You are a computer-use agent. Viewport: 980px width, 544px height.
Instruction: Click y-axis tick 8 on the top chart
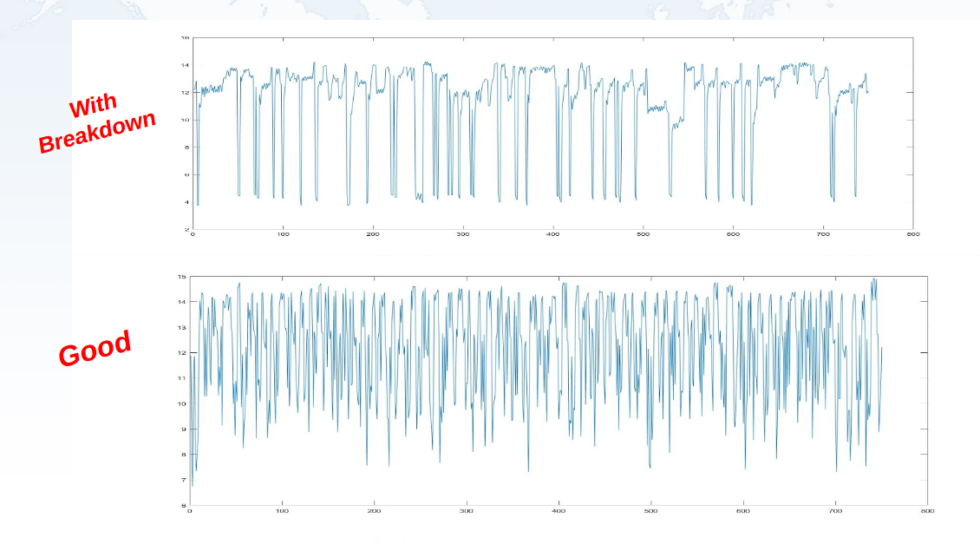186,147
